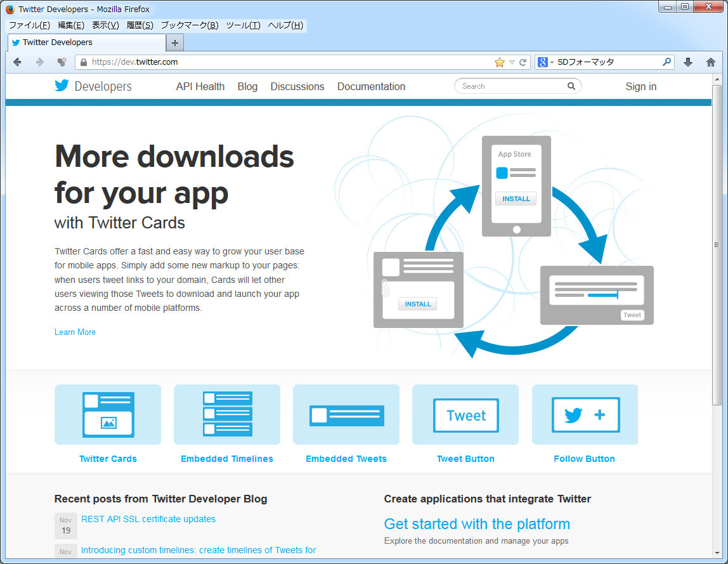The width and height of the screenshot is (728, 564).
Task: Click the Follow Button tile image
Action: pyautogui.click(x=585, y=414)
